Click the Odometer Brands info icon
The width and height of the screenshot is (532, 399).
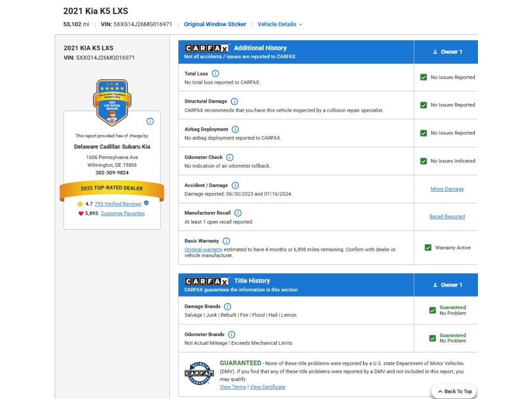coord(232,335)
